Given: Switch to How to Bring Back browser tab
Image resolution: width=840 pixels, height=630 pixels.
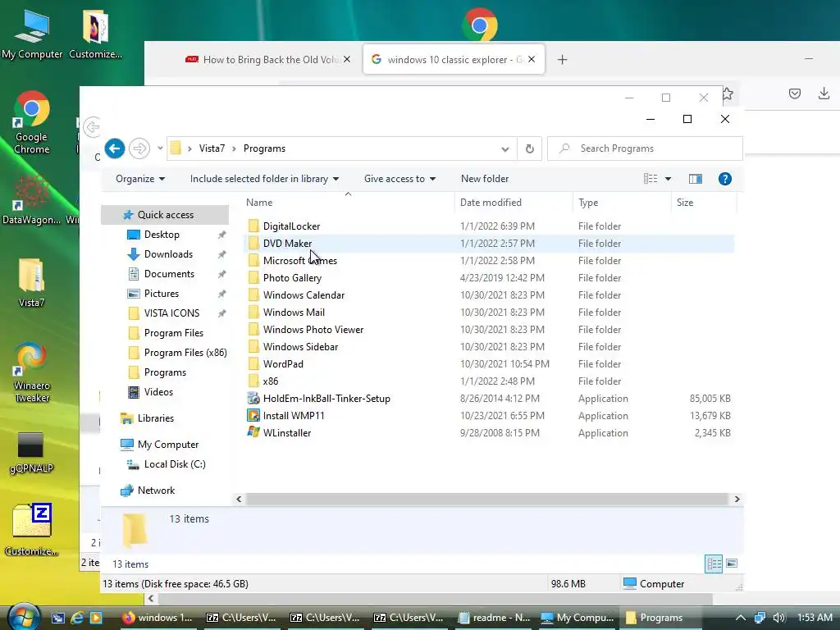Looking at the screenshot, I should (x=267, y=59).
